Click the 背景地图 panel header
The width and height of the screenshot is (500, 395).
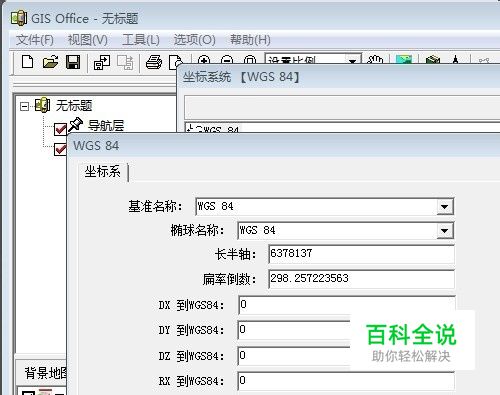pyautogui.click(x=41, y=373)
